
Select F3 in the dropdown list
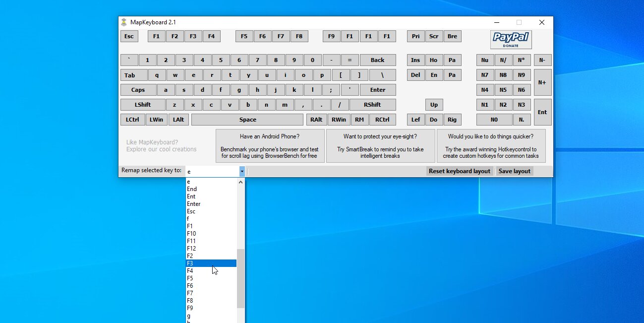(211, 263)
